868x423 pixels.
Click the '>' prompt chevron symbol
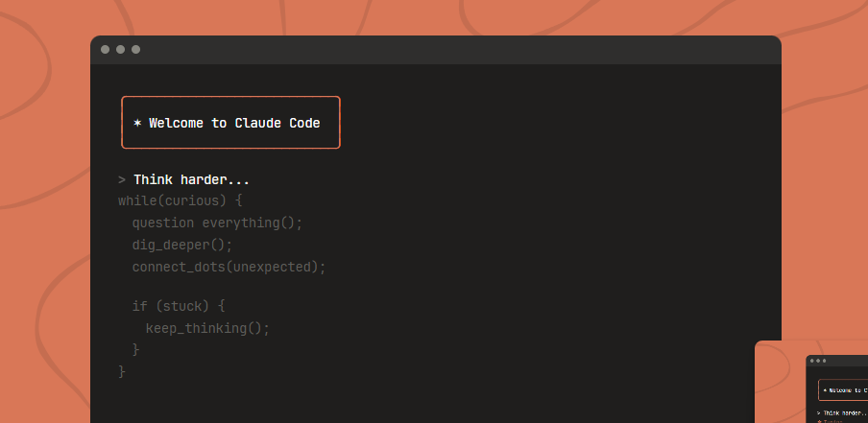point(122,180)
